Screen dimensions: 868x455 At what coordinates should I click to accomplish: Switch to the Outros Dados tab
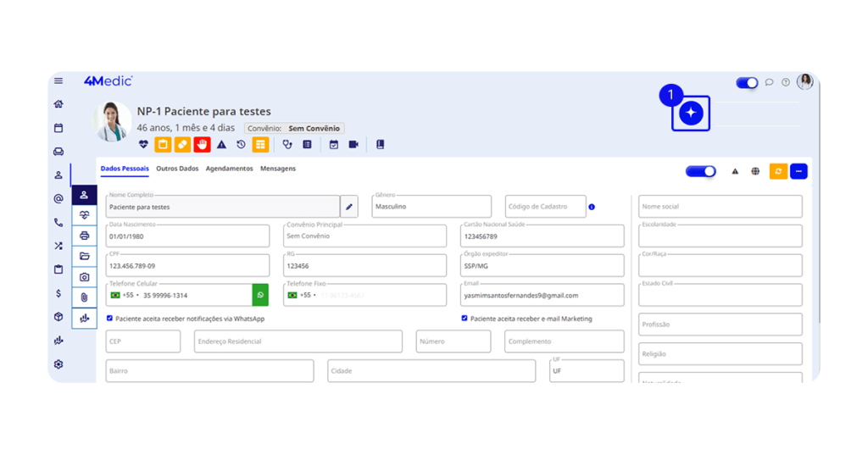(177, 169)
